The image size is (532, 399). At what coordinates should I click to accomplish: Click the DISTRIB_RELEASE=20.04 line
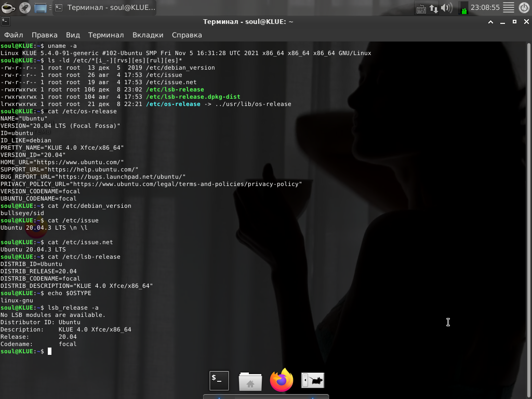pos(38,271)
